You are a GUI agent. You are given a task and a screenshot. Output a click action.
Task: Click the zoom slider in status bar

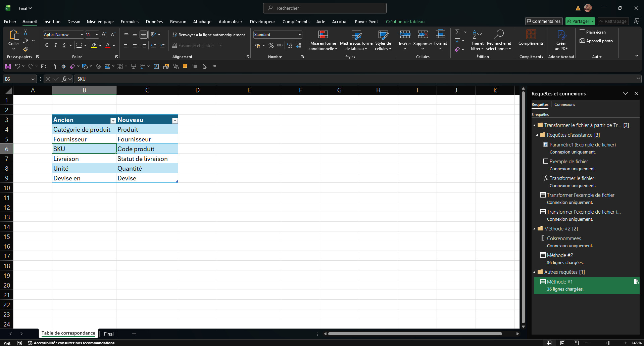tap(608, 343)
